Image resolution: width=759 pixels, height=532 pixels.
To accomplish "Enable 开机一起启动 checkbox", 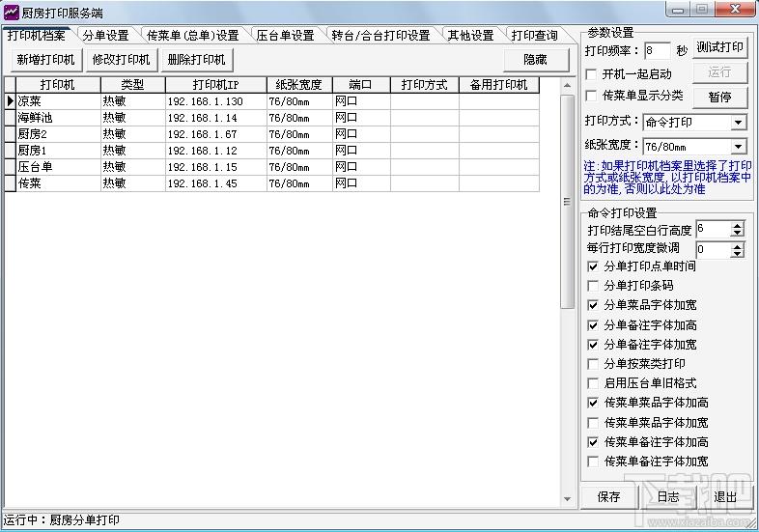I will pyautogui.click(x=592, y=74).
